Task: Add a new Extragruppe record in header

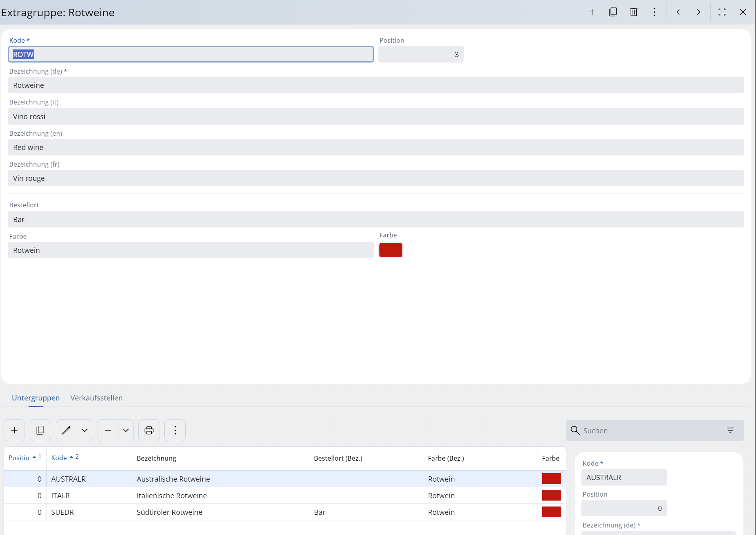Action: click(592, 12)
